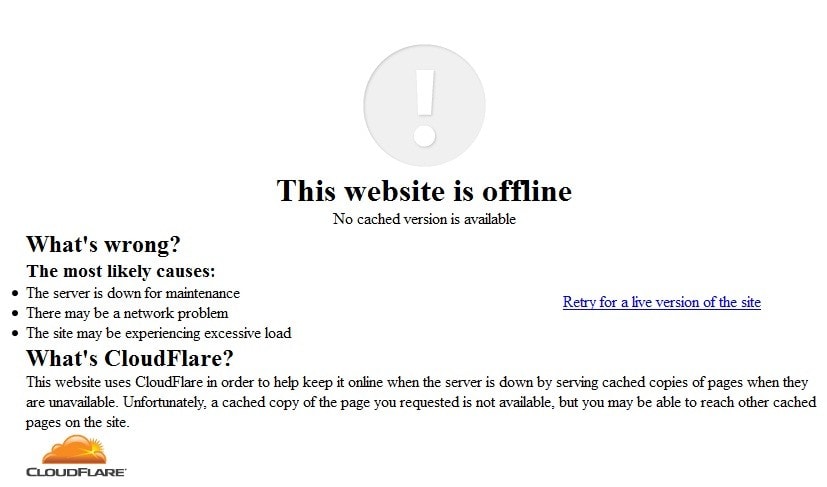Select the 'What's wrong?' heading
The image size is (827, 487).
click(103, 244)
